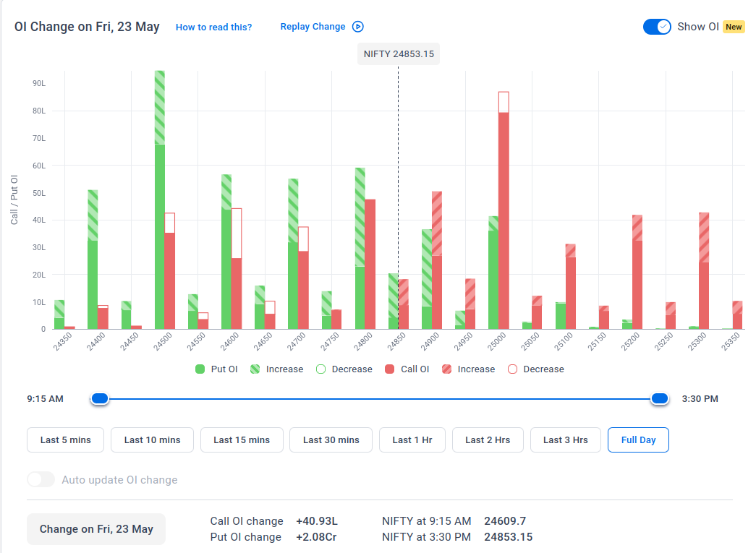
Task: Select the Full Day range button
Action: (x=638, y=440)
